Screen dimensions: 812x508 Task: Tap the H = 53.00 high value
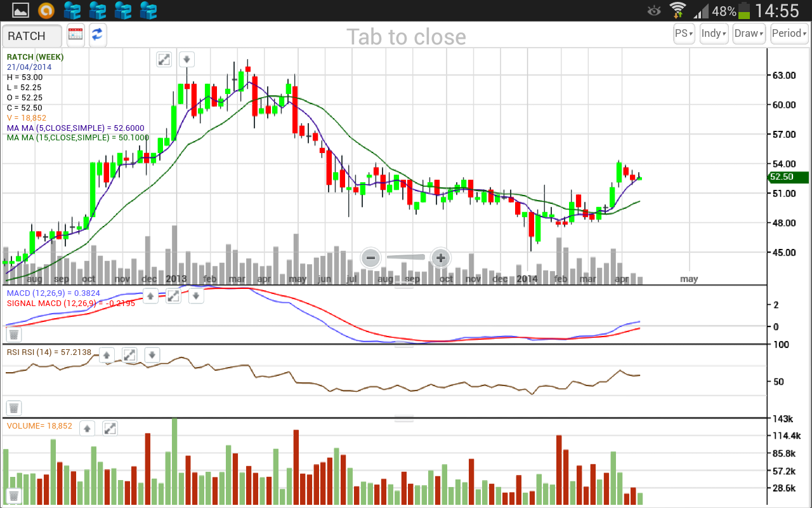point(25,77)
